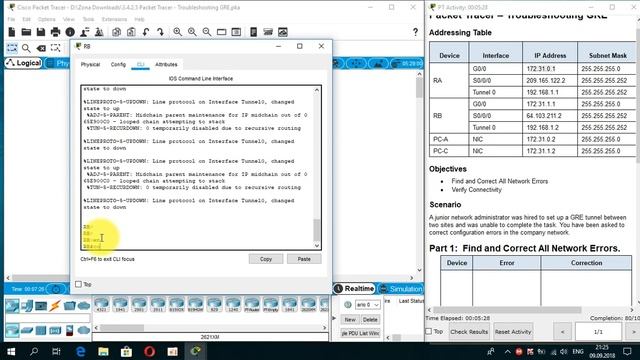Click New scenario button
This screenshot has height=360, width=640.
point(350,320)
